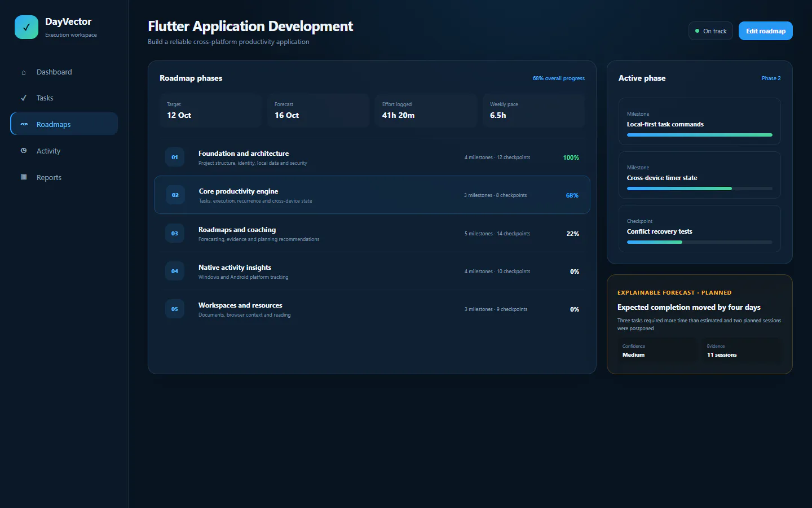Click the Conflict recovery tests checkpoint title
812x508 pixels.
coord(660,231)
